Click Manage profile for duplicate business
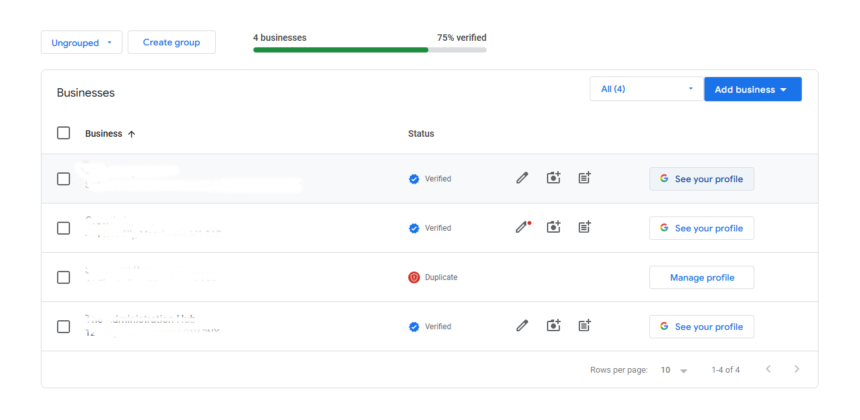Screen dimensions: 860x420 (701, 277)
